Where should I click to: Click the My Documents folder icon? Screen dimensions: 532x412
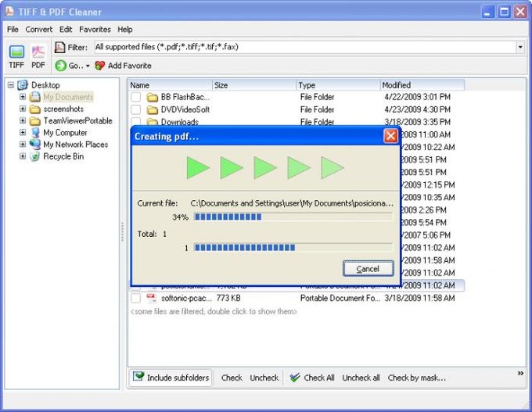(35, 97)
